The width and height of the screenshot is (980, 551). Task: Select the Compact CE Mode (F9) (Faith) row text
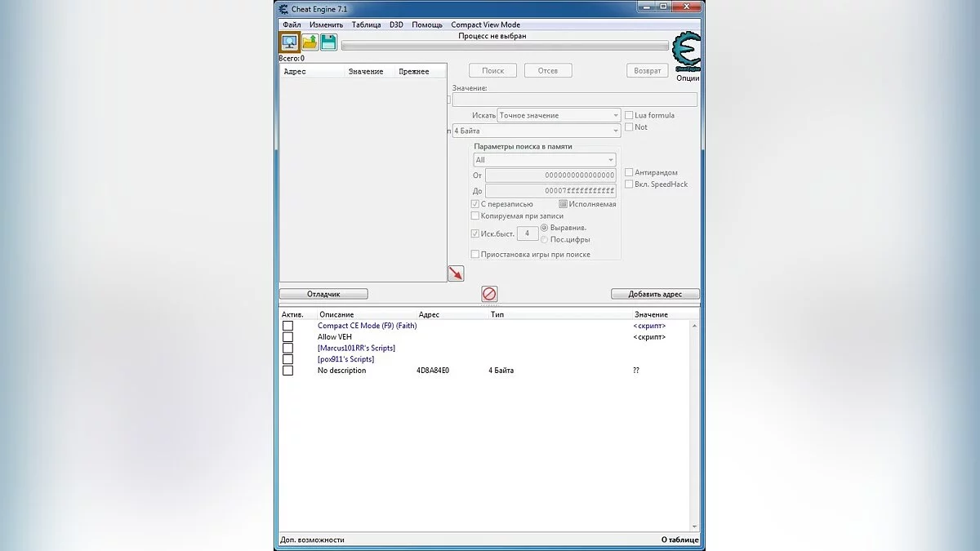coord(367,326)
